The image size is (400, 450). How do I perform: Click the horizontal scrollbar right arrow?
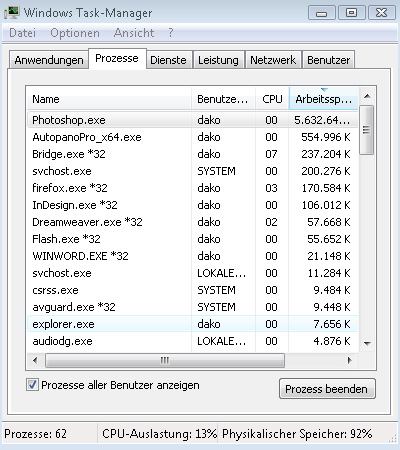(349, 360)
